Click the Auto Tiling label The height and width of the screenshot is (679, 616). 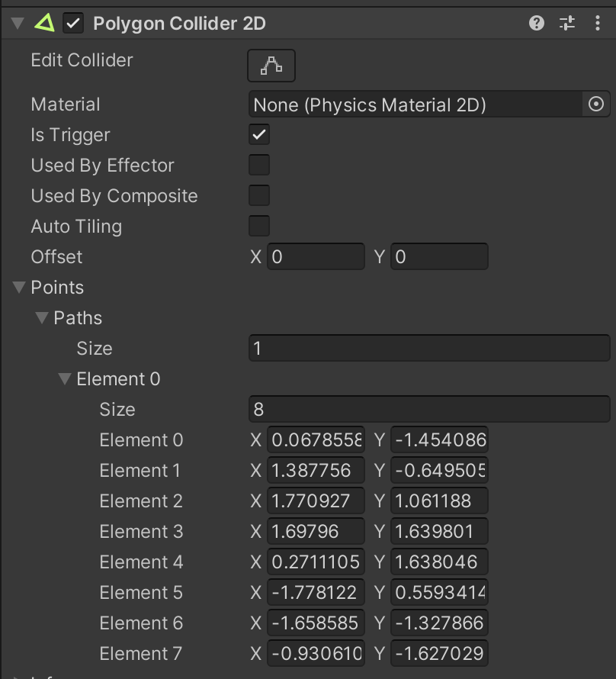click(x=76, y=227)
